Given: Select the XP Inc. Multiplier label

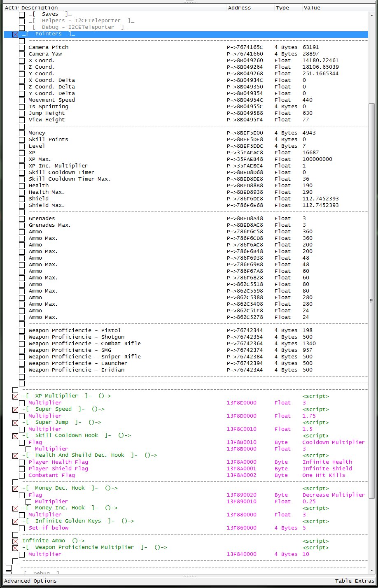Looking at the screenshot, I should tap(58, 166).
